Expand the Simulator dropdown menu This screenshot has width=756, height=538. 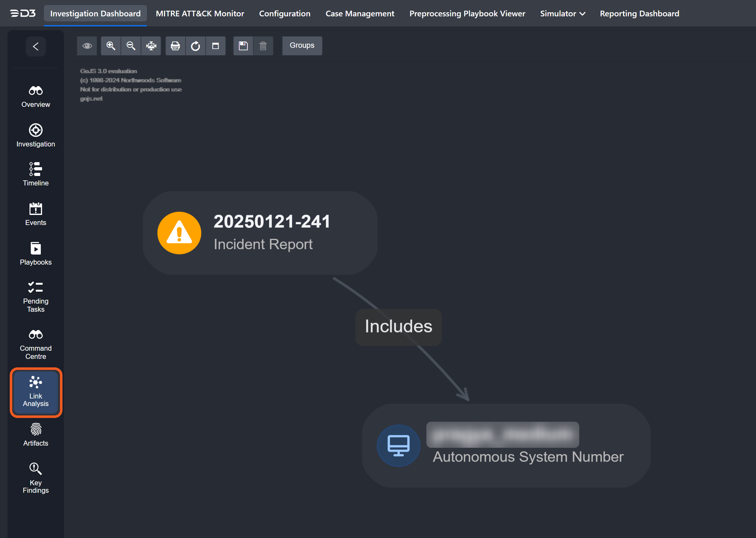562,14
